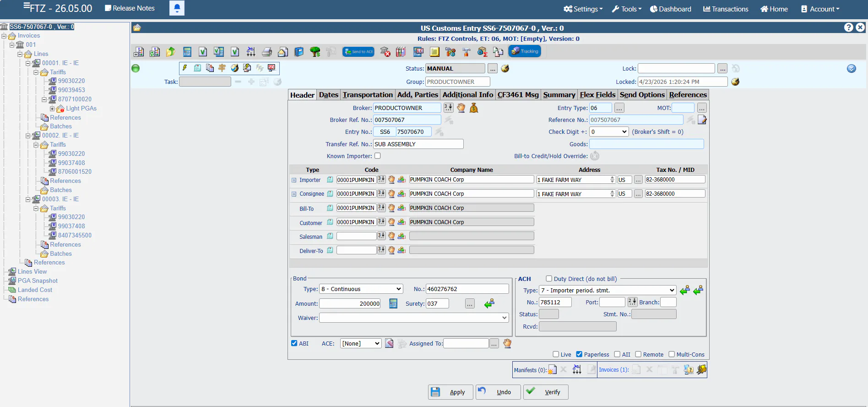Screen dimensions: 868x407
Task: Open the Settings menu
Action: (x=583, y=9)
